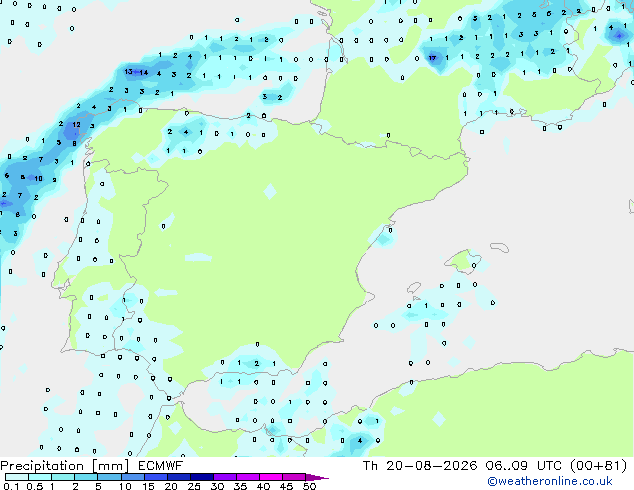Click the legend label '20'

(171, 486)
